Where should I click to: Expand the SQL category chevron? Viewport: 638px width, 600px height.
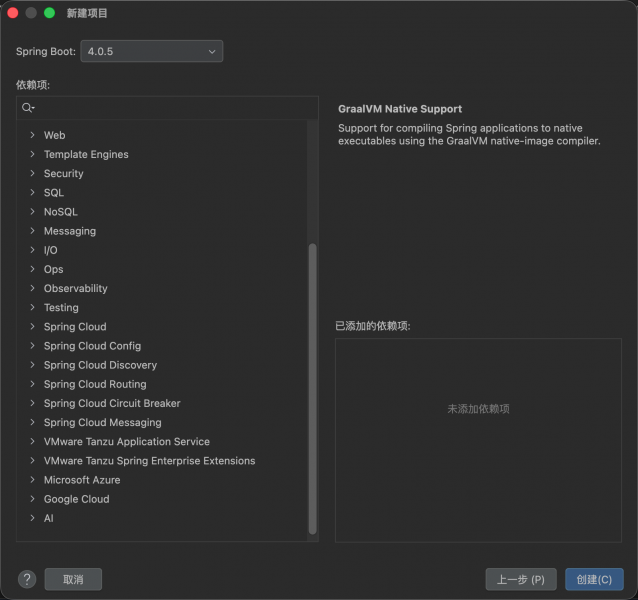(32, 192)
